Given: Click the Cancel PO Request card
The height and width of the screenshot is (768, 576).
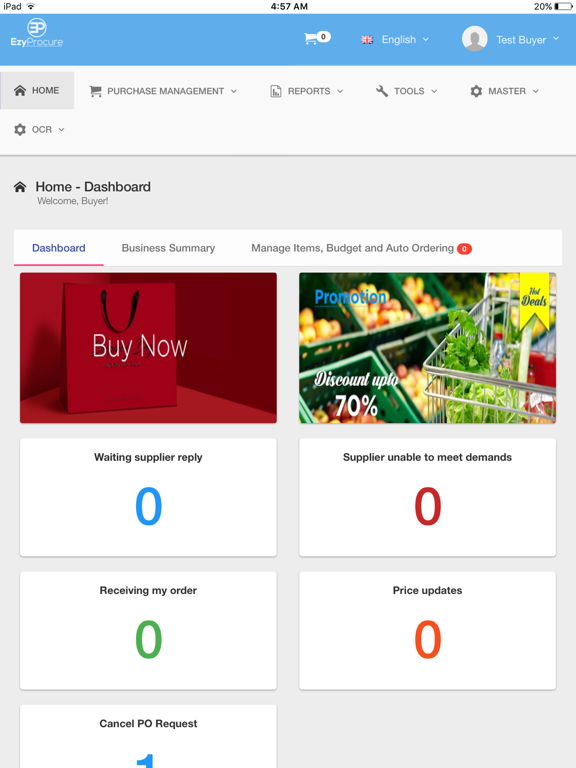Looking at the screenshot, I should point(148,736).
